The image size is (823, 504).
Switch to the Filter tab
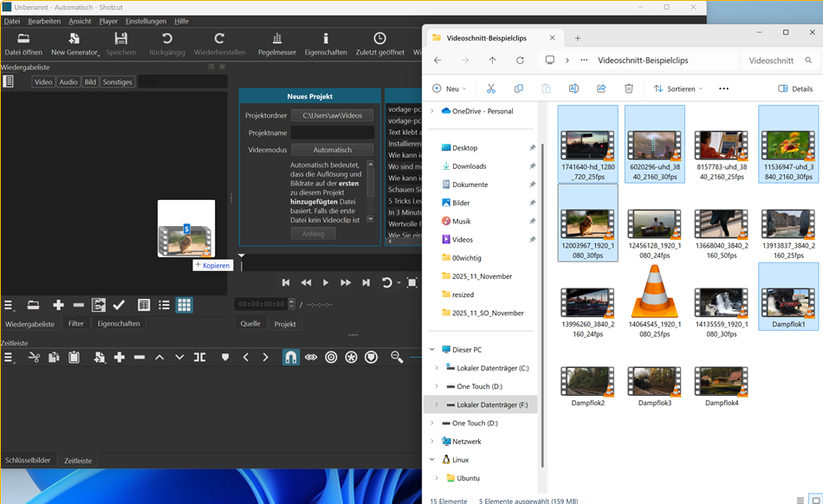coord(76,324)
